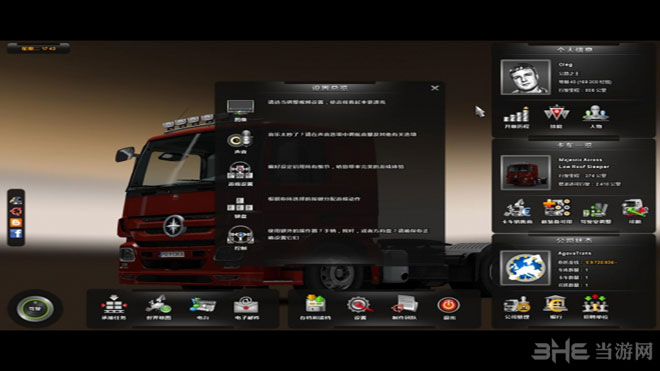660x371 pixels.
Task: Click the audio settings description text
Action: [x=342, y=134]
